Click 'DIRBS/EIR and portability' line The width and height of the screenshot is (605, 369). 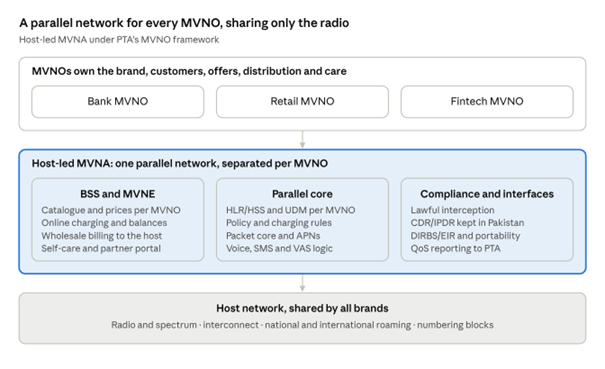point(465,236)
